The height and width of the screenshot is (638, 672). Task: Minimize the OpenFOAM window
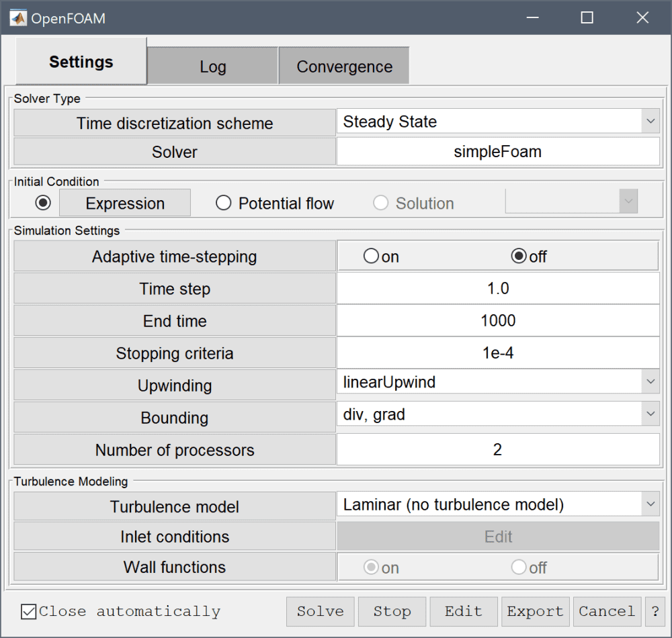click(x=533, y=17)
